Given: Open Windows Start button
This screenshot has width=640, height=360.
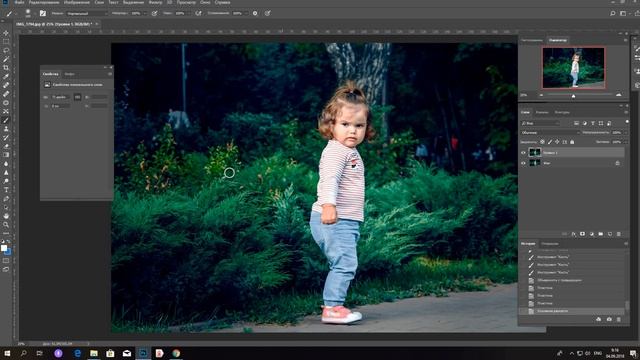Looking at the screenshot, I should (7, 353).
